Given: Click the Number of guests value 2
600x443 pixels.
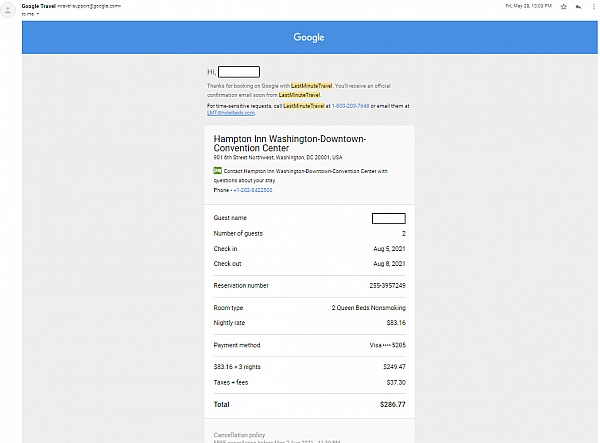Looking at the screenshot, I should [x=404, y=233].
